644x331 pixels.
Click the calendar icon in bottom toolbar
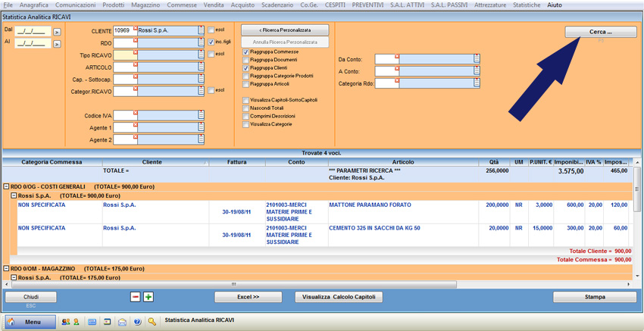point(92,322)
